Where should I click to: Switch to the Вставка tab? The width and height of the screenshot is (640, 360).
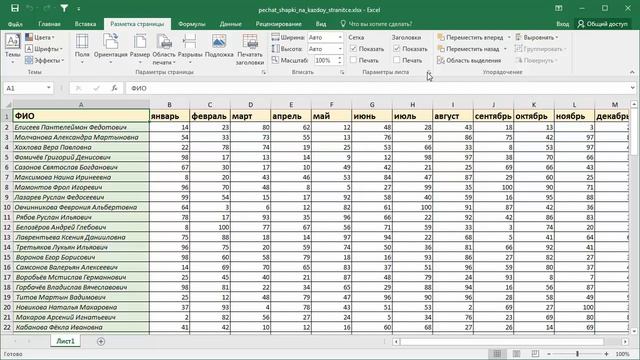pyautogui.click(x=85, y=24)
